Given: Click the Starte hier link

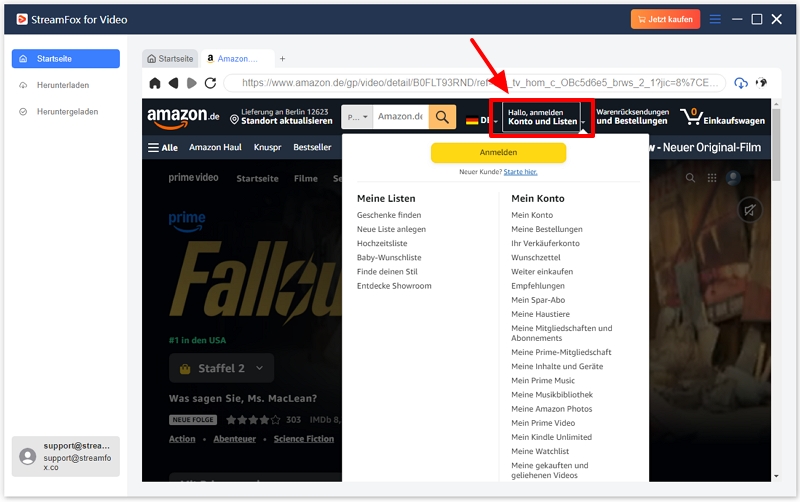Looking at the screenshot, I should point(520,172).
